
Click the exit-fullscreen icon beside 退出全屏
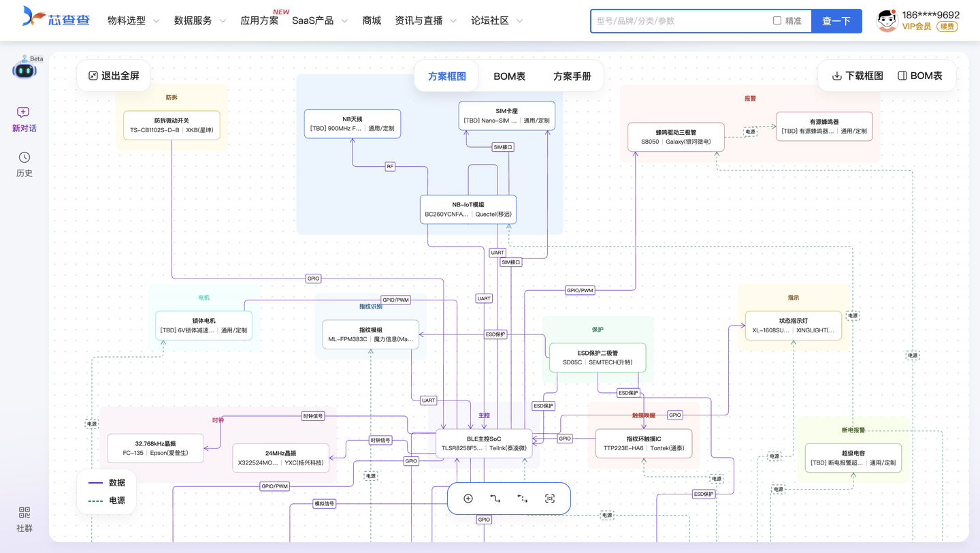[x=93, y=76]
